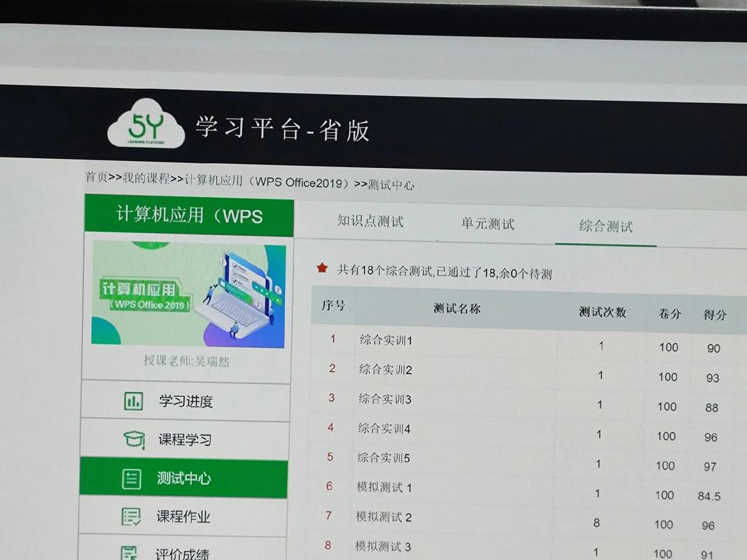Open the 课程学习 sidebar menu item
Screen dimensions: 747x560
pyautogui.click(x=185, y=439)
